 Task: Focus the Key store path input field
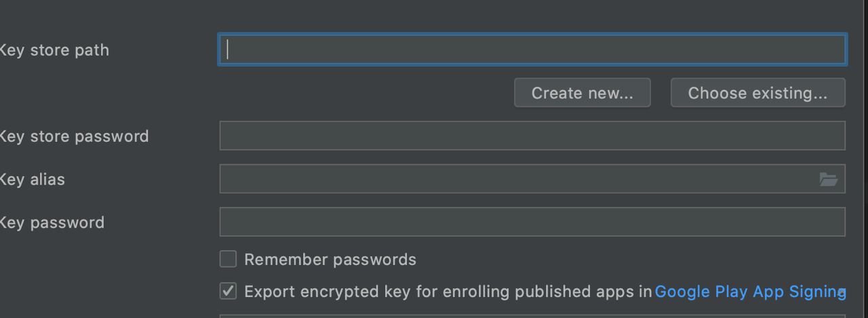coord(532,50)
